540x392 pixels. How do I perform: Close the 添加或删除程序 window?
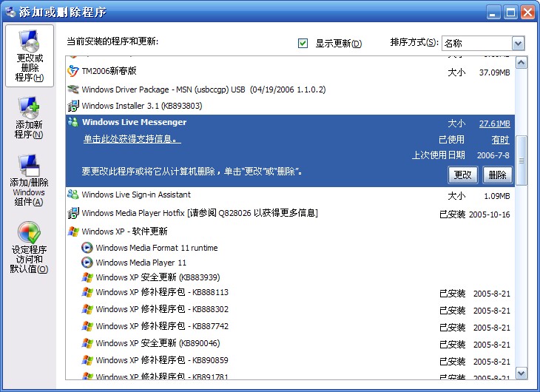[527, 13]
